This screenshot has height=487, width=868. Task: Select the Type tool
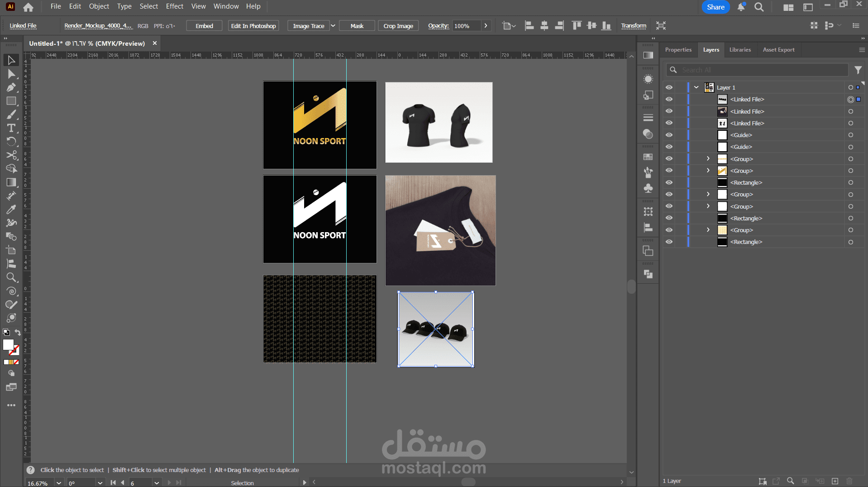[11, 128]
